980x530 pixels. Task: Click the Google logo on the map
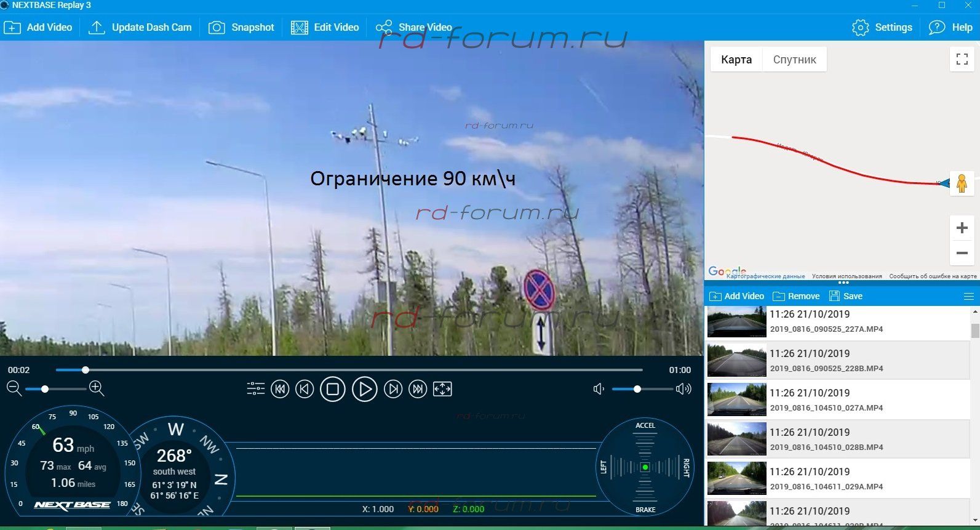click(727, 271)
